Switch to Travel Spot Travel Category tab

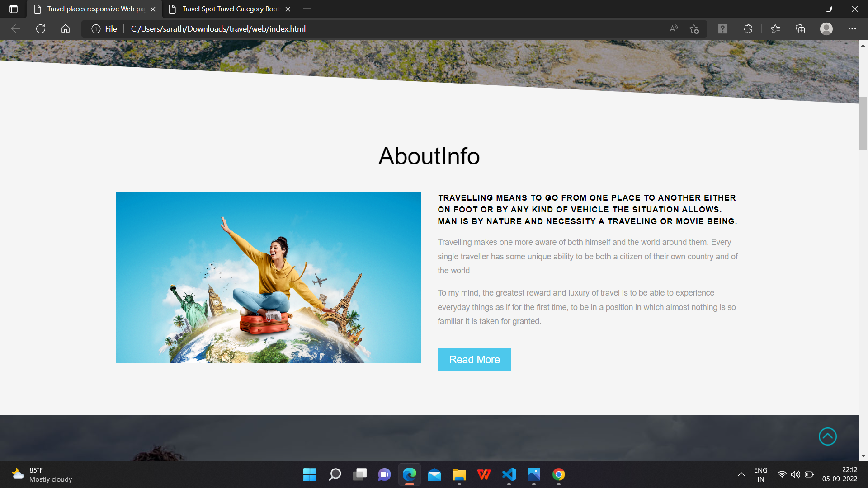231,9
